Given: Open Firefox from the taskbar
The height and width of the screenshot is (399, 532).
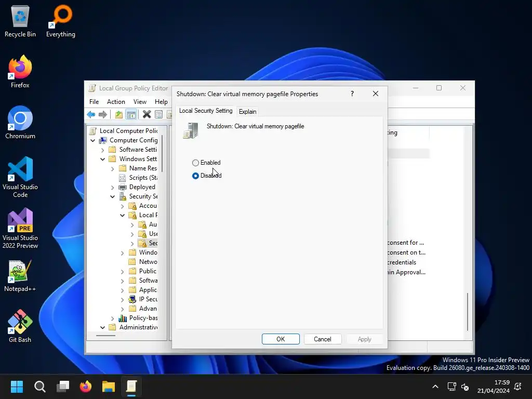Looking at the screenshot, I should (86, 387).
